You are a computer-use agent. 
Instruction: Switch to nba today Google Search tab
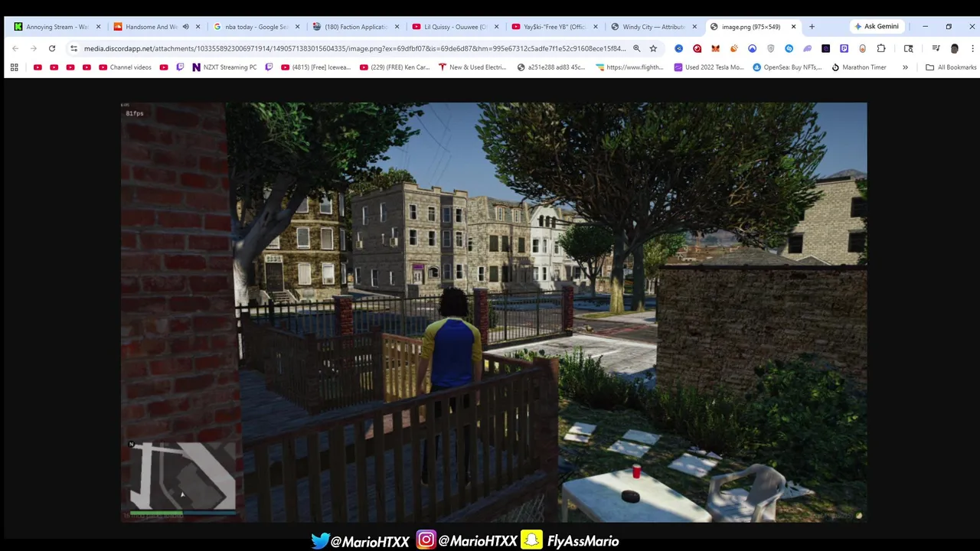tap(256, 27)
